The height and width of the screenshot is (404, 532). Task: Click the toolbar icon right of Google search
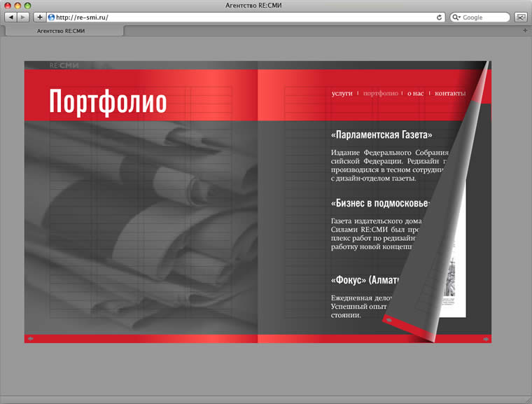tap(521, 17)
